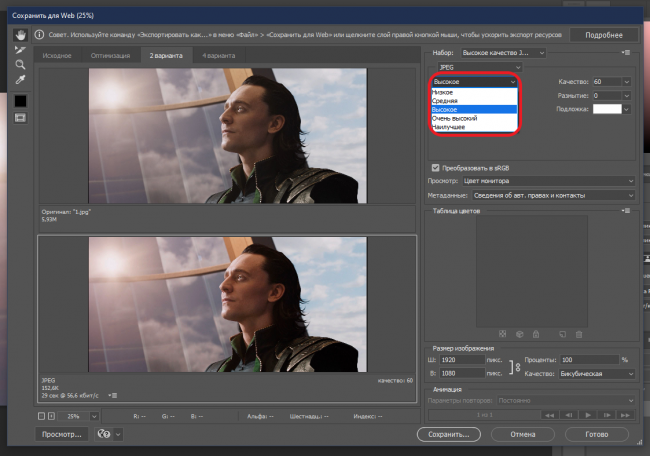650x456 pixels.
Task: Choose Низкое quality option
Action: 474,92
